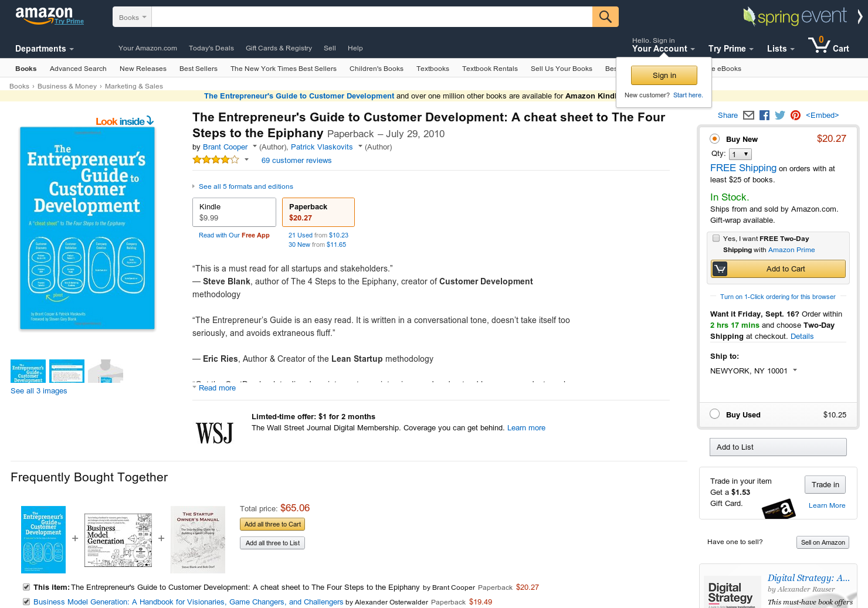Click the Look inside arrow label
Viewport: 868px width, 608px height.
[x=125, y=121]
